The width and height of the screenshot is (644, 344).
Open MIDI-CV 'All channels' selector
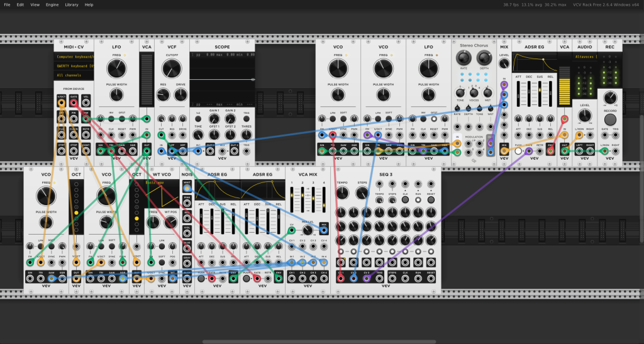[x=74, y=75]
